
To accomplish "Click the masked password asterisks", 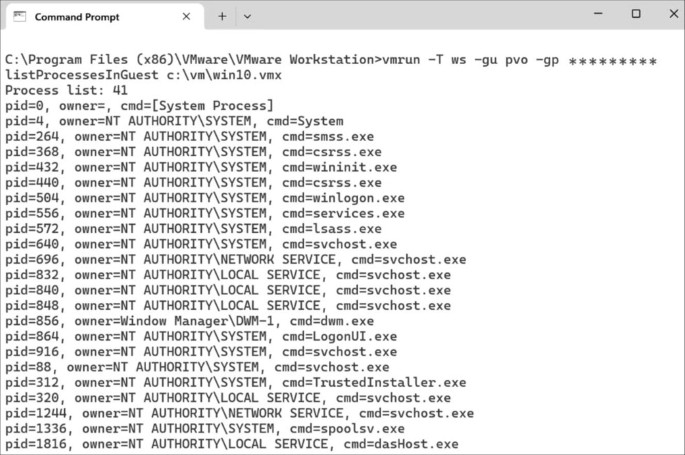I will [x=612, y=62].
